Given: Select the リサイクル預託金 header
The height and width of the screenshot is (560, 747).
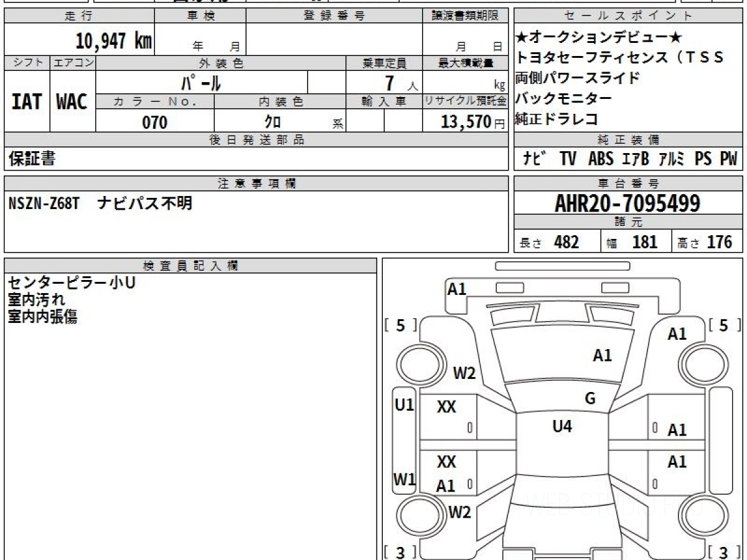Looking at the screenshot, I should pyautogui.click(x=465, y=101).
